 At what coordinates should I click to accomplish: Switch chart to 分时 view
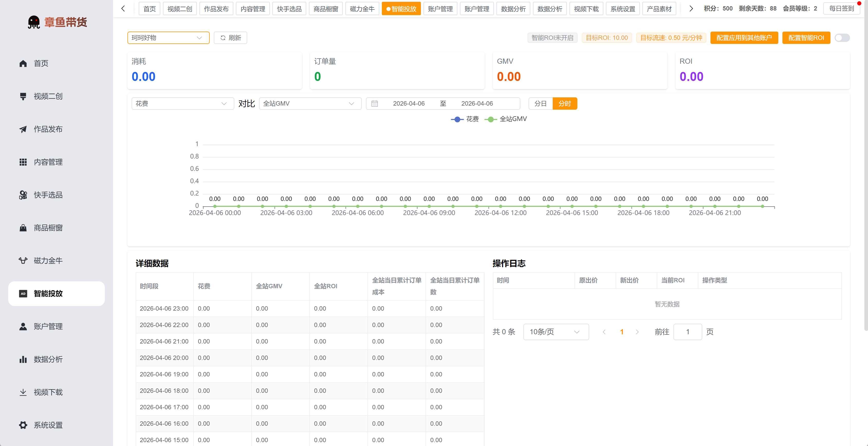point(565,104)
